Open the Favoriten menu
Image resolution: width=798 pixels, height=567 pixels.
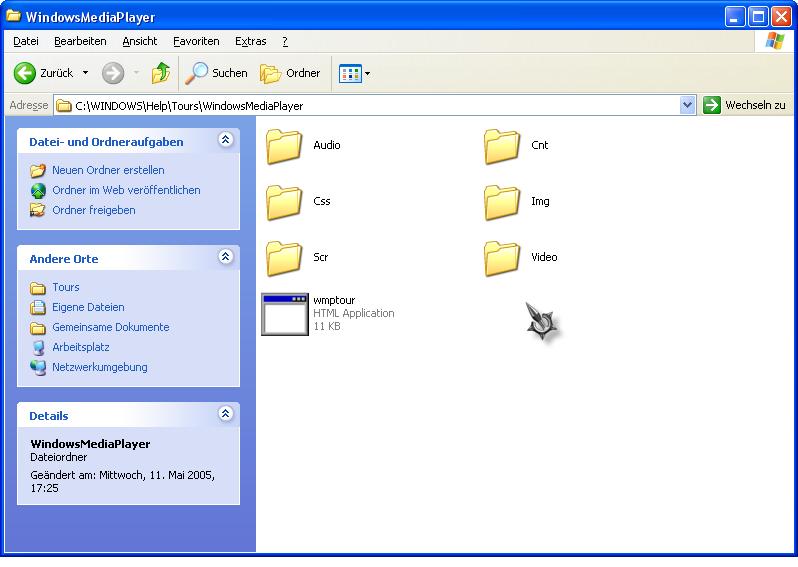[196, 41]
